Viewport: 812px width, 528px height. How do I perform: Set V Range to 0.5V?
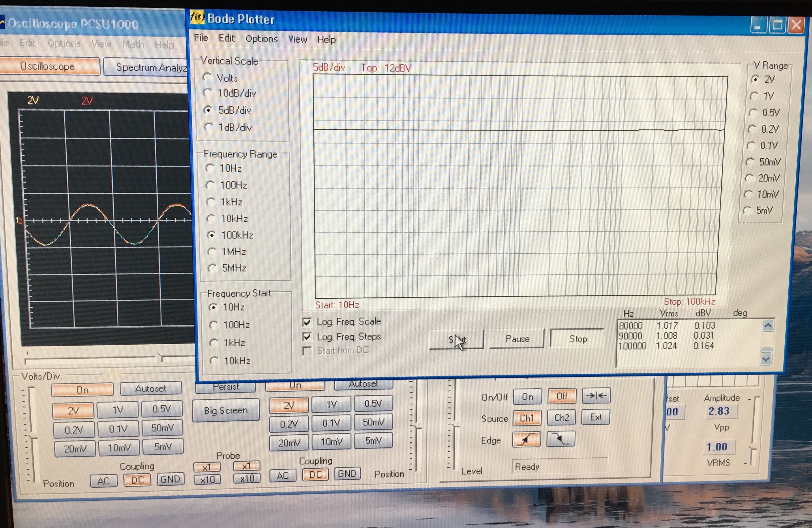pyautogui.click(x=753, y=113)
